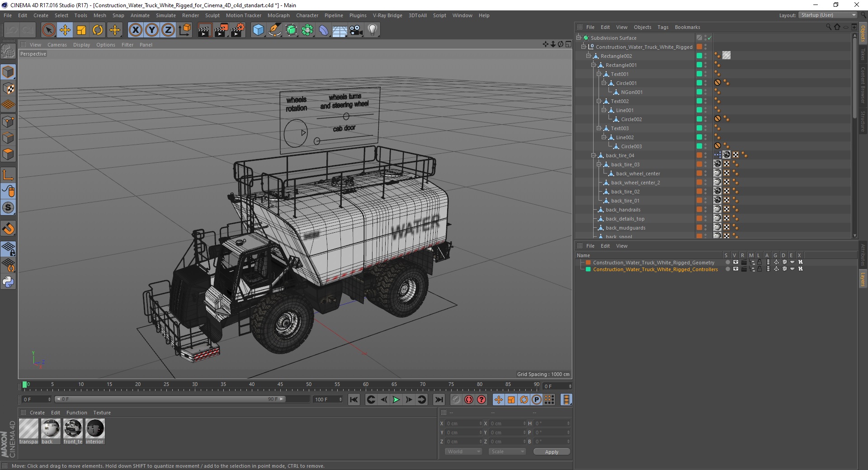Open the spline Pen tool
The image size is (868, 470).
[274, 30]
